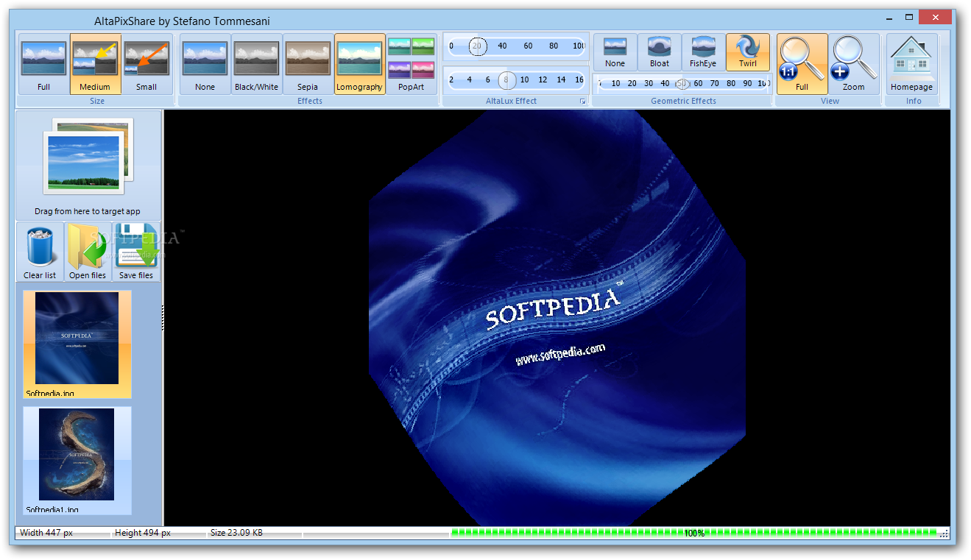Open AltaLux Effect dialog launcher

coord(582,102)
